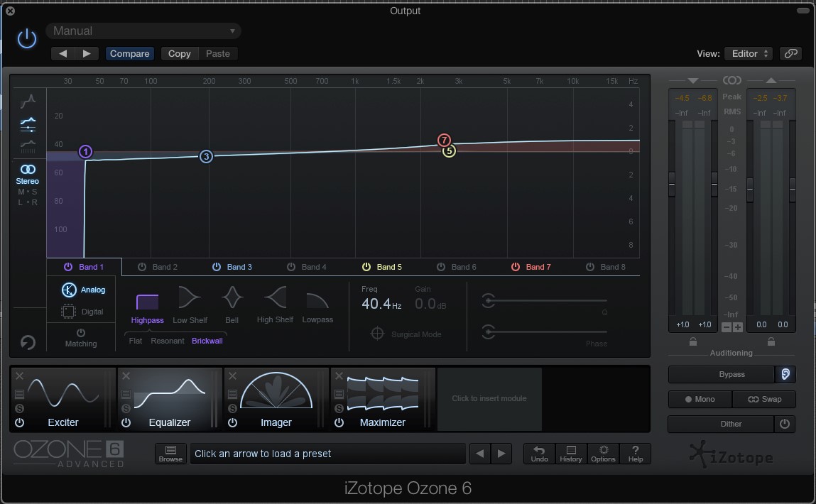Choose the Lowpass filter shape
This screenshot has height=504, width=816.
(317, 308)
